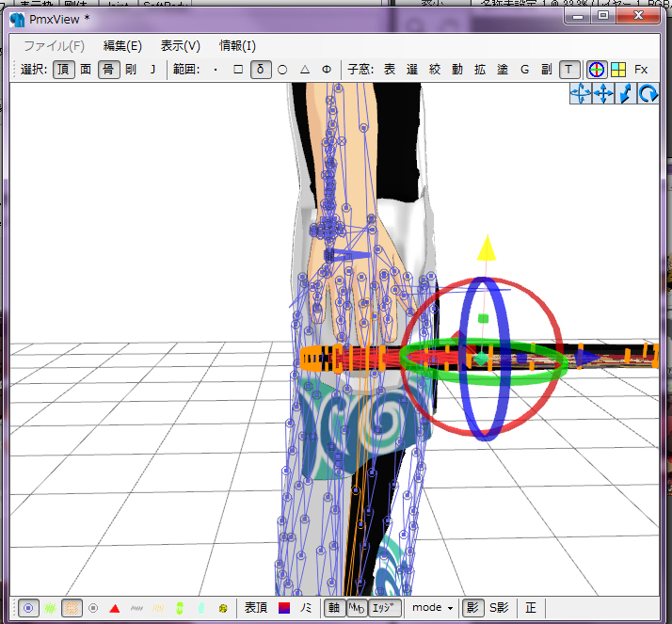672x624 pixels.
Task: Toggle the S影 self-shadow button
Action: pos(499,608)
